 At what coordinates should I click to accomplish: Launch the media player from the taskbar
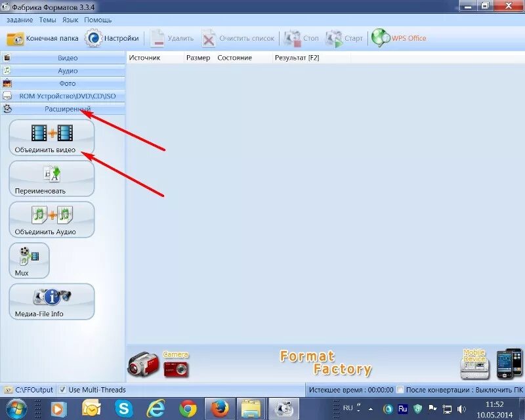(x=58, y=409)
